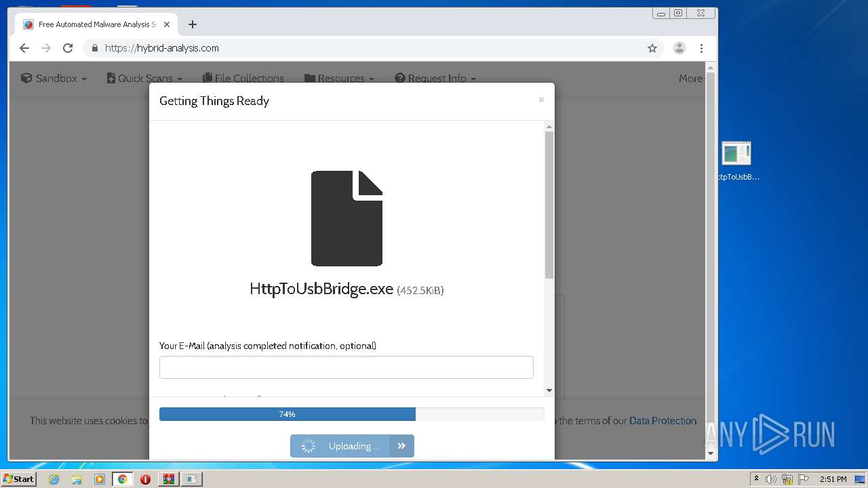Open the Data Protection link
Image resolution: width=868 pixels, height=488 pixels.
point(663,421)
